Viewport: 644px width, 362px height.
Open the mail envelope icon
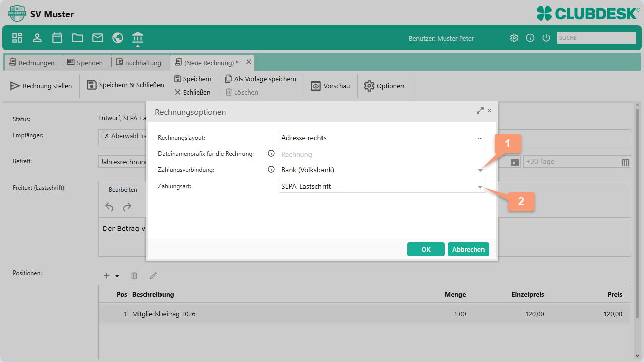point(98,38)
